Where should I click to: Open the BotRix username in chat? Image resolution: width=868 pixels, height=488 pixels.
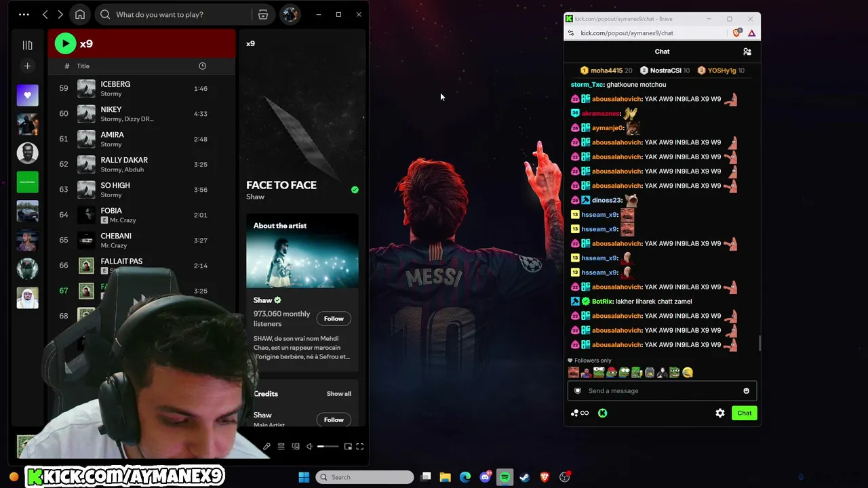click(x=601, y=302)
